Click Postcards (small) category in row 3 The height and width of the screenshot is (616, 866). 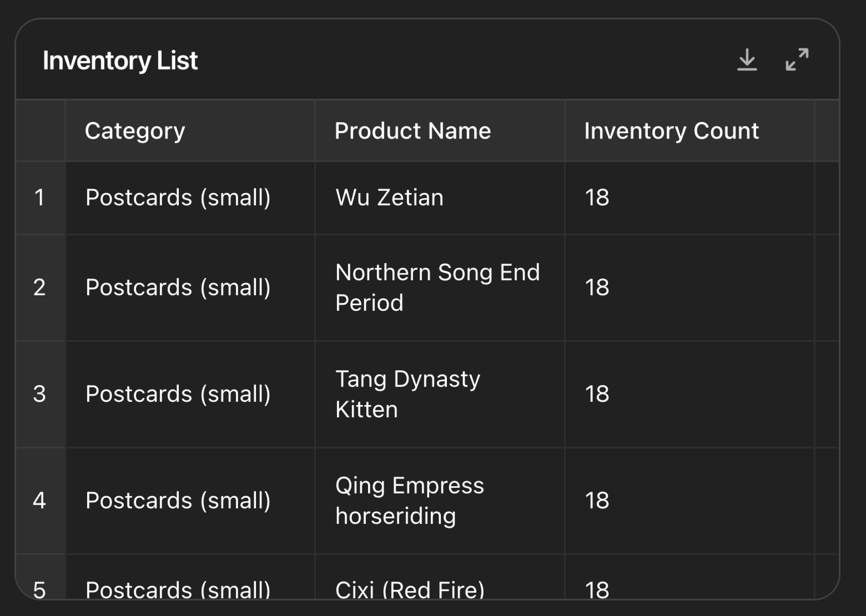190,394
